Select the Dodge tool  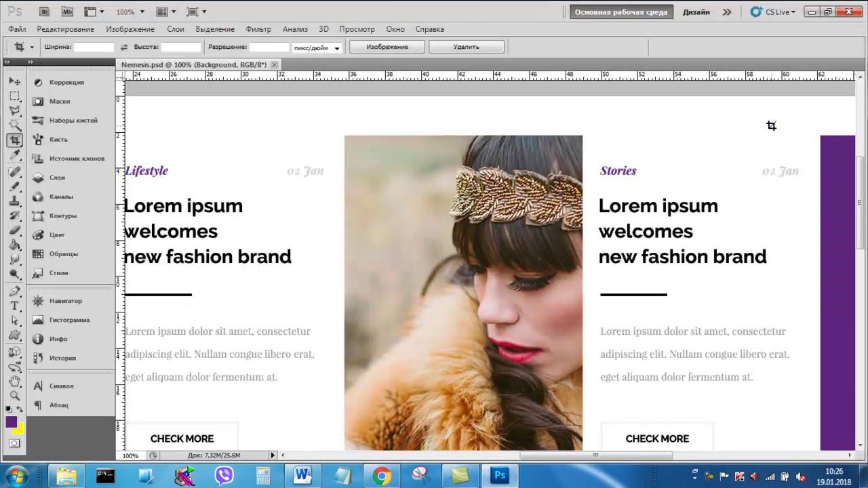[x=14, y=274]
